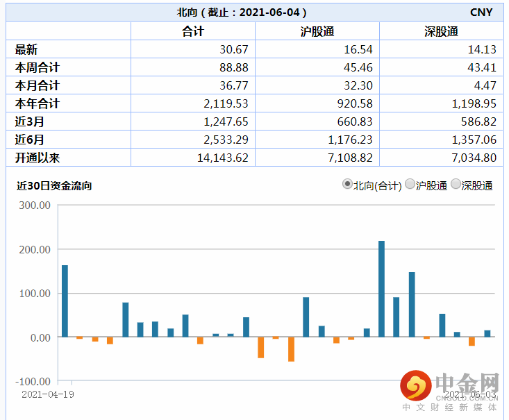Click the lowest orange negative bar
This screenshot has width=509, height=420.
point(291,349)
